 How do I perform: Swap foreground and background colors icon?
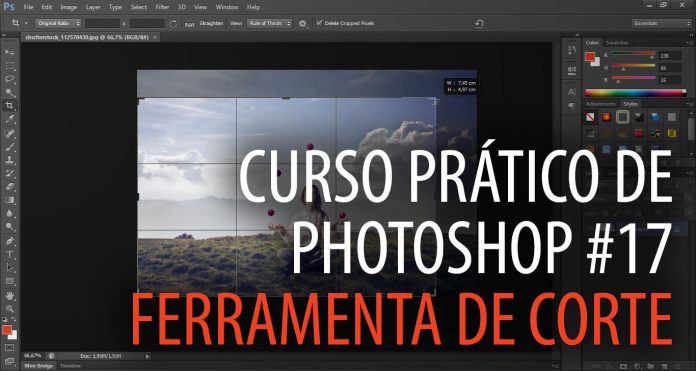click(14, 320)
